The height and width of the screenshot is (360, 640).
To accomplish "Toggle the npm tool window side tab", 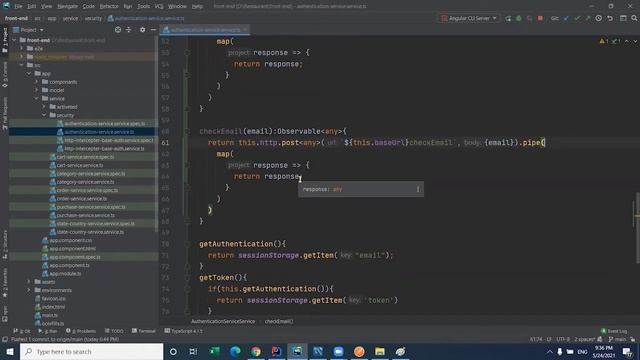I will click(5, 313).
